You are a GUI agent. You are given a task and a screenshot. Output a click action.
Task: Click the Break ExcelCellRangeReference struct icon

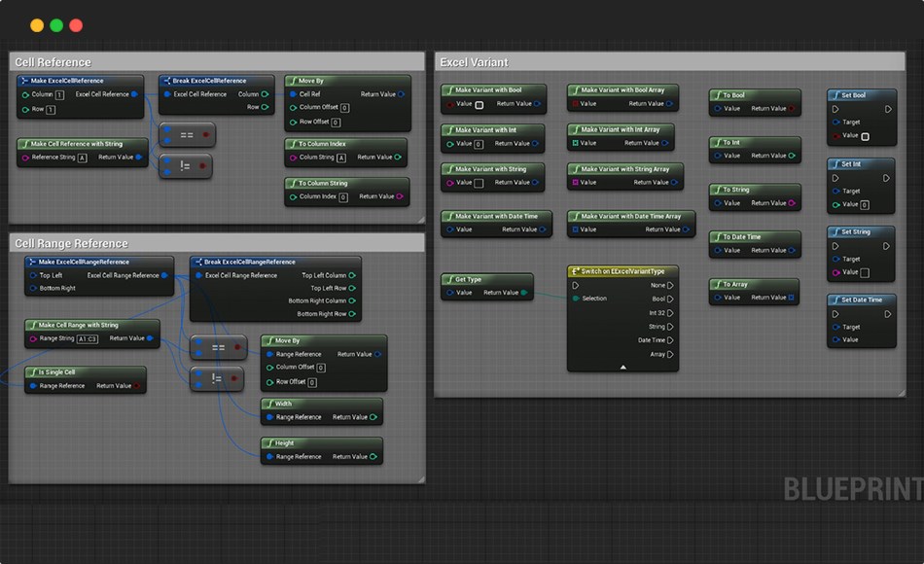tap(197, 262)
